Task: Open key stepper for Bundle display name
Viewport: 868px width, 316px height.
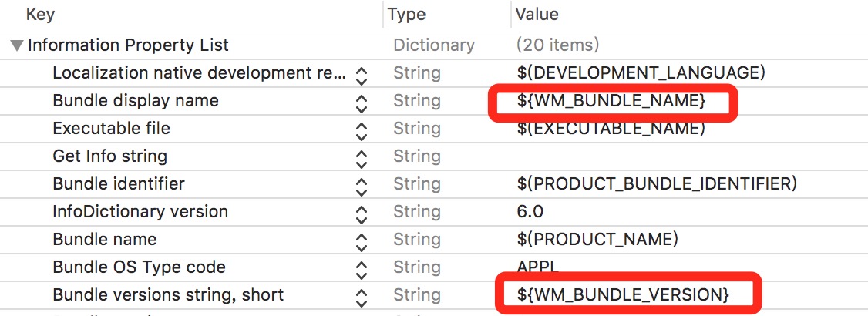Action: point(362,103)
